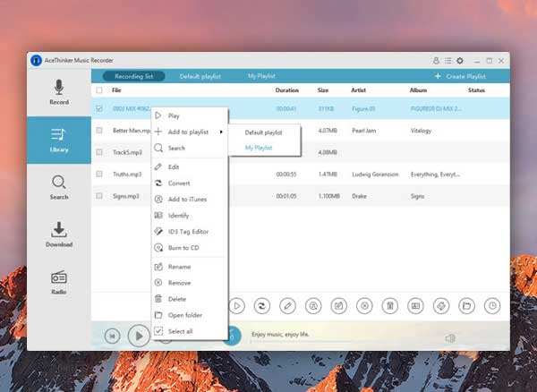Click the speaker volume icon

tap(450, 338)
